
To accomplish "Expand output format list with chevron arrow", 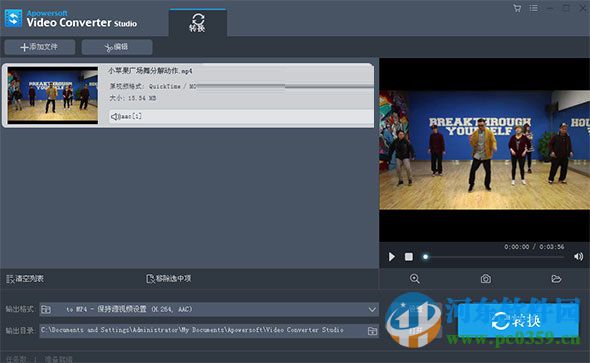I will tap(372, 310).
